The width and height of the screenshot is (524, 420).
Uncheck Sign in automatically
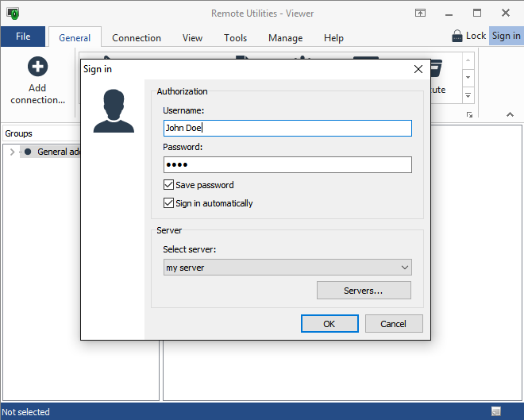point(169,202)
